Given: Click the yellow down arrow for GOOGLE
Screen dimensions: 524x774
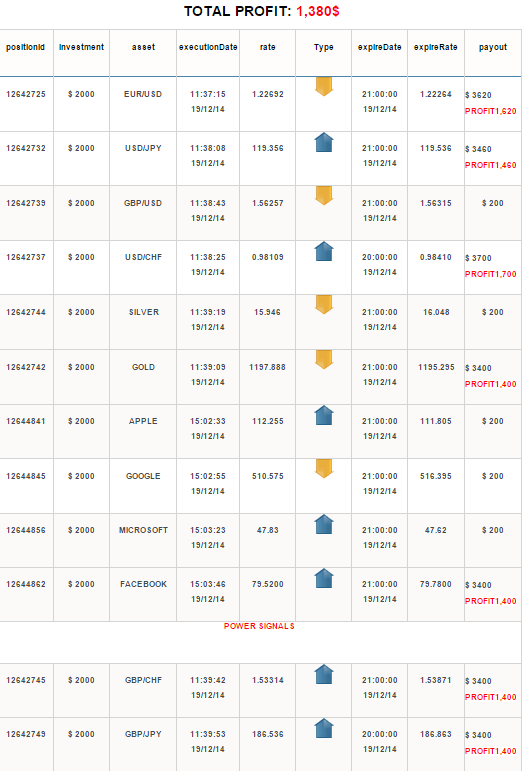Looking at the screenshot, I should (x=324, y=468).
